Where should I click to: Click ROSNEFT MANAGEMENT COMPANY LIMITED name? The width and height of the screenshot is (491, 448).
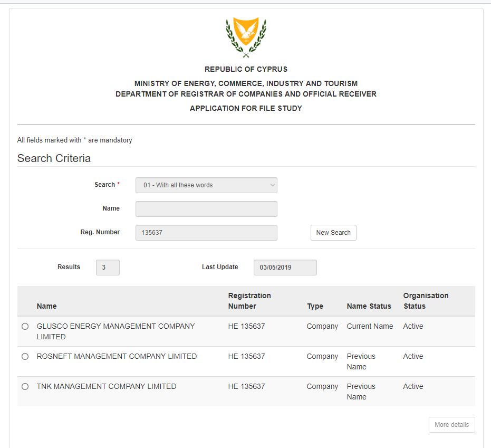(117, 357)
